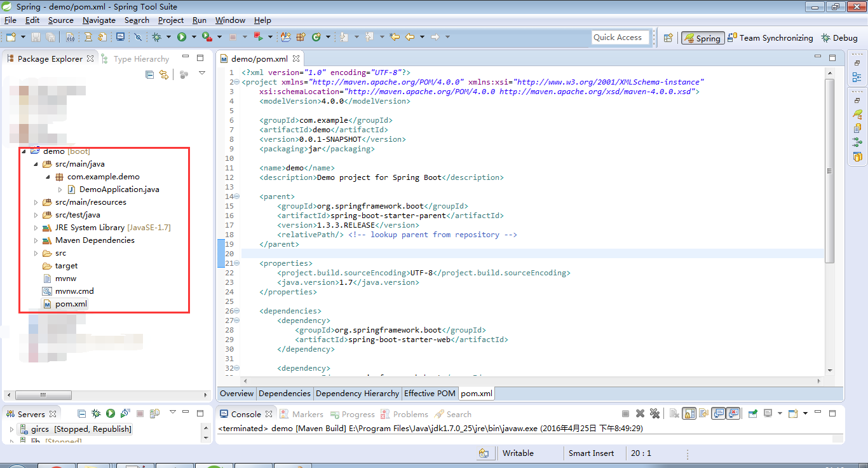Open the Markers view tab
868x468 pixels.
tap(302, 414)
